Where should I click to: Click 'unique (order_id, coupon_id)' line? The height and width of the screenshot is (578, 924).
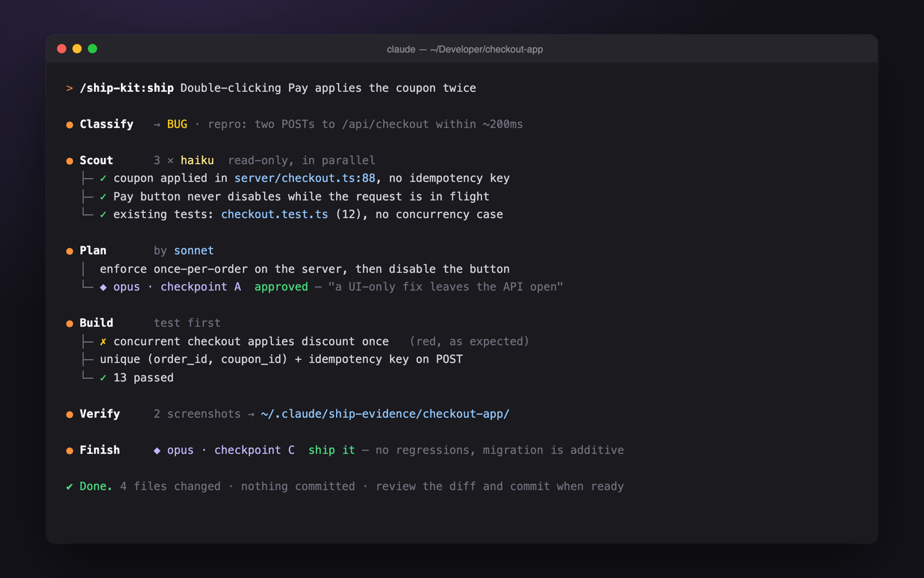coord(281,359)
